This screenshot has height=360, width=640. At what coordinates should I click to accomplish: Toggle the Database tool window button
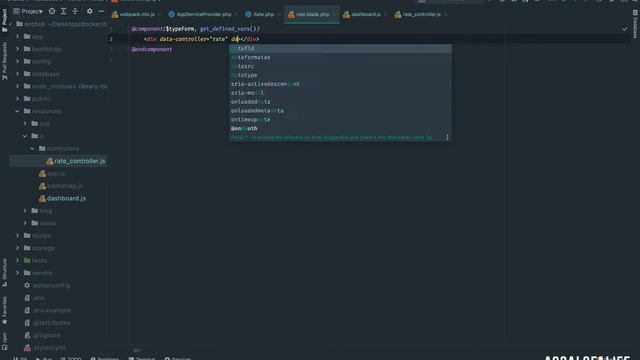[635, 24]
